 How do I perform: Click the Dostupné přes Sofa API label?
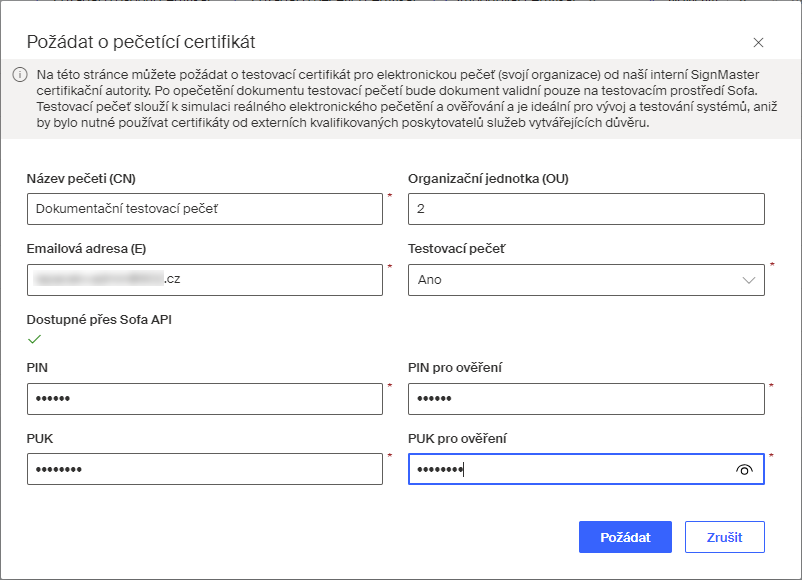coord(99,320)
